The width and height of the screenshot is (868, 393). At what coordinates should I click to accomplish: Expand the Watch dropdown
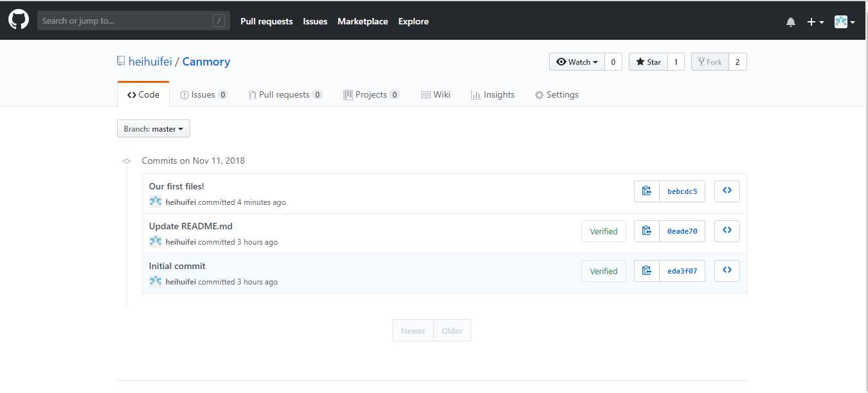pyautogui.click(x=577, y=62)
